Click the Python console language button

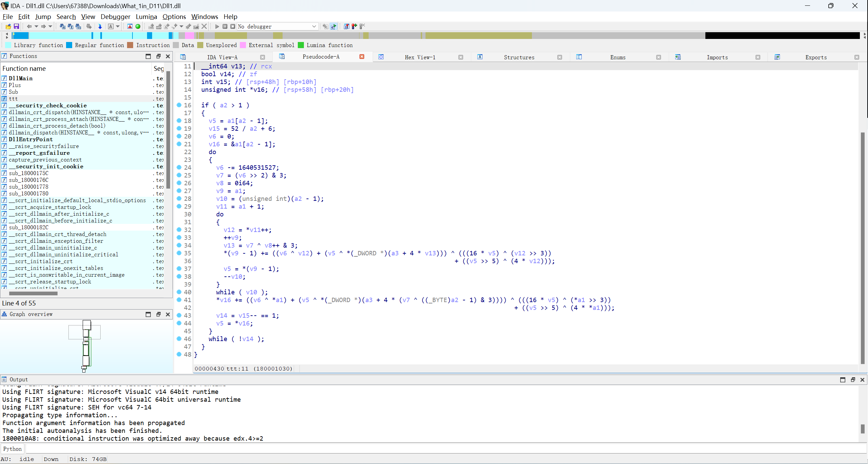[13, 449]
